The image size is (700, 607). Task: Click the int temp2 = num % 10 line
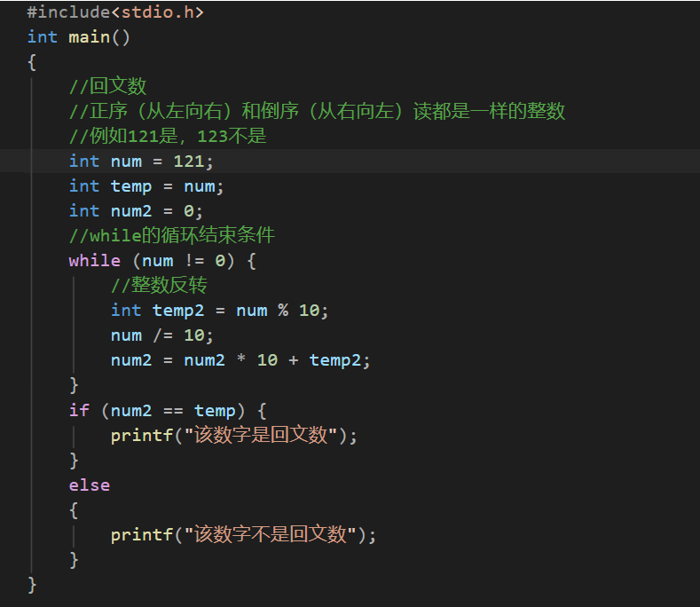tap(219, 310)
